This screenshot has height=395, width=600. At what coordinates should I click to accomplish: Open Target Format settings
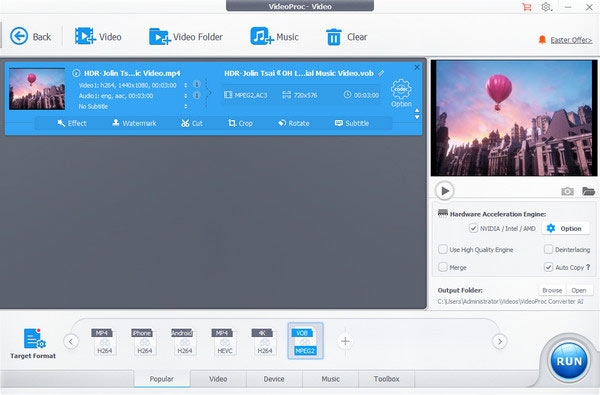point(33,343)
